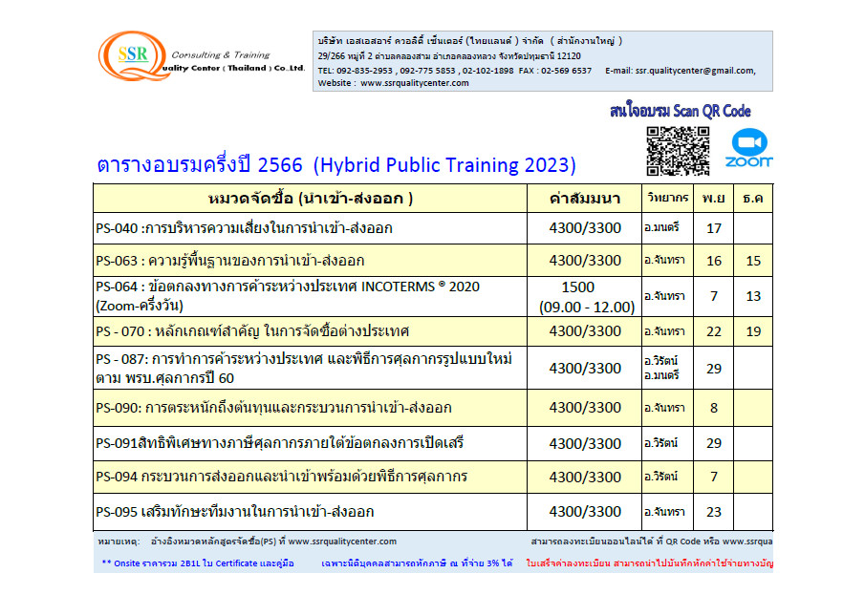The image size is (865, 616).
Task: Click the www.ssrqualitycenter.com link in the footnote
Action: tap(342, 542)
